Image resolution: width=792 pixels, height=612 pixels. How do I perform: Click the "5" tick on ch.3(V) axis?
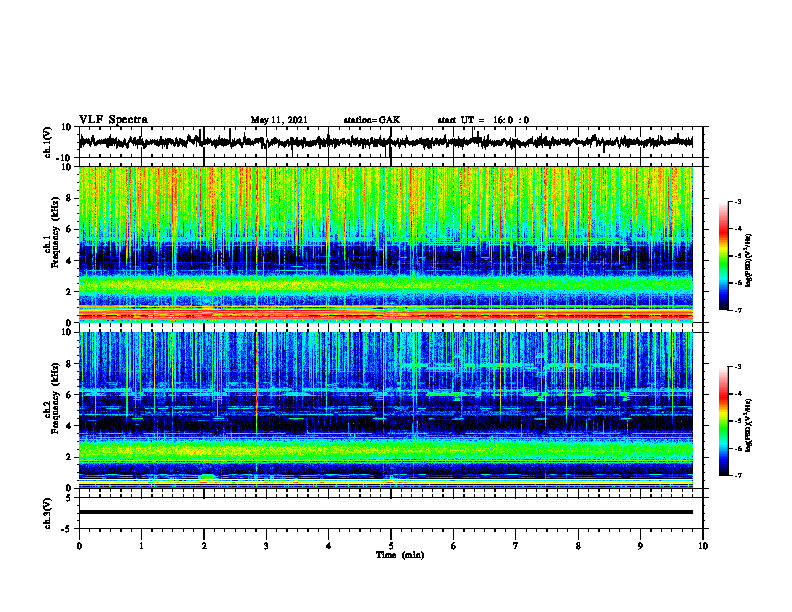(70, 498)
